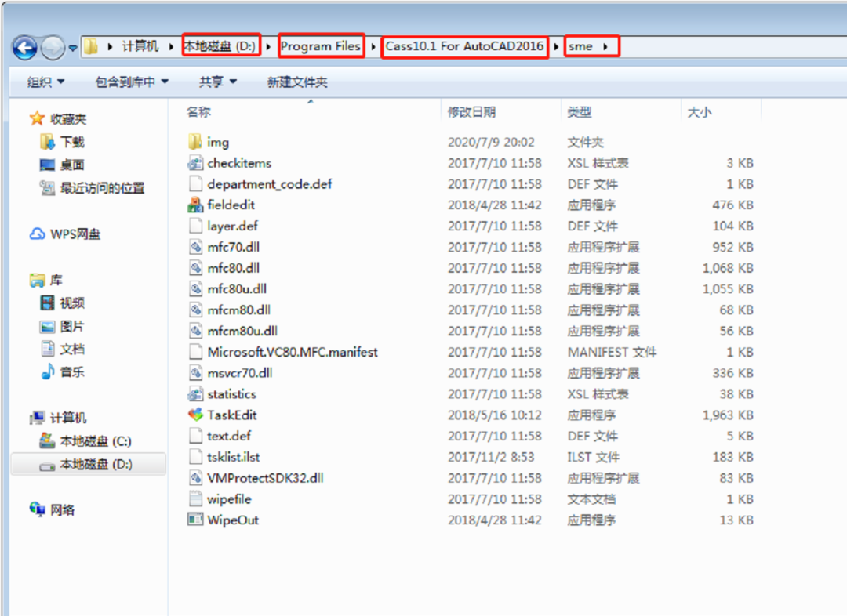
Task: Expand arrow after 本地磁盘 (D:) breadcrumb
Action: pos(268,47)
